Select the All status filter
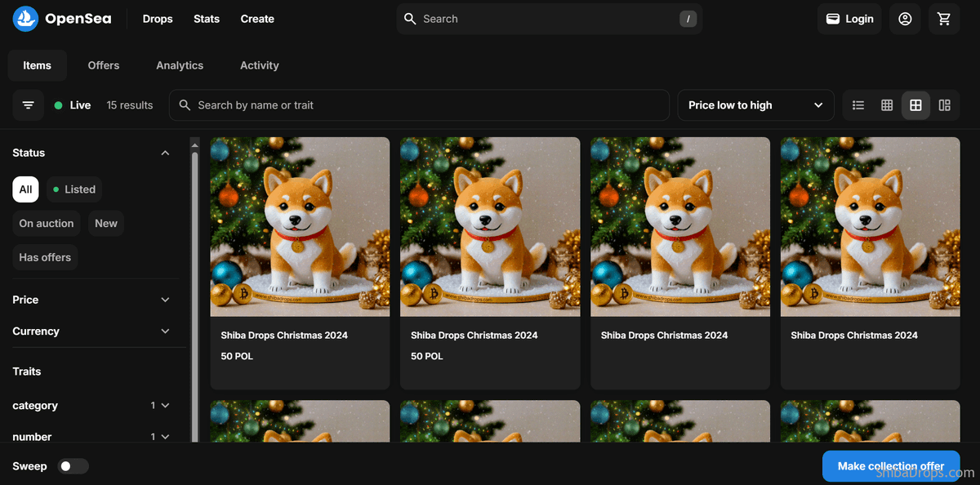 click(26, 189)
